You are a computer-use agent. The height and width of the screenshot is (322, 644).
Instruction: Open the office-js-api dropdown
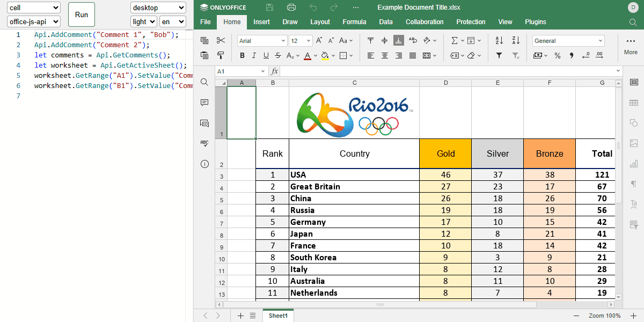point(33,21)
